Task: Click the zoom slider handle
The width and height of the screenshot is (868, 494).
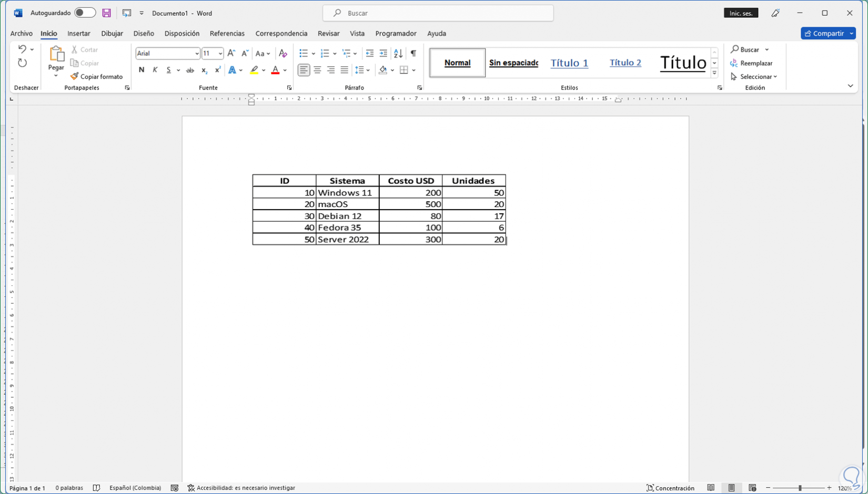Action: [x=800, y=488]
